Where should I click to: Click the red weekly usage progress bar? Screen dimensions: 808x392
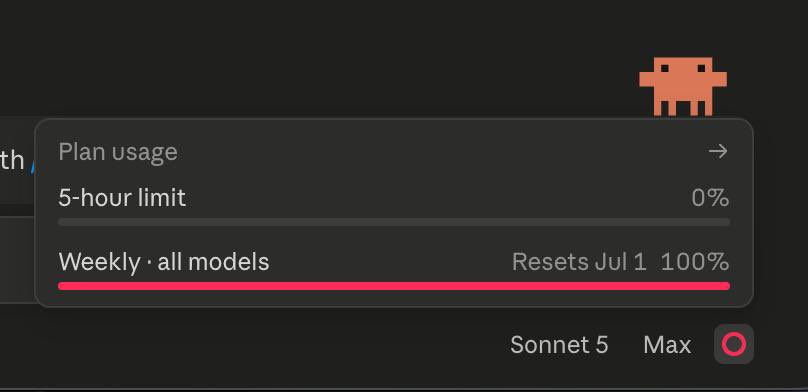click(394, 286)
